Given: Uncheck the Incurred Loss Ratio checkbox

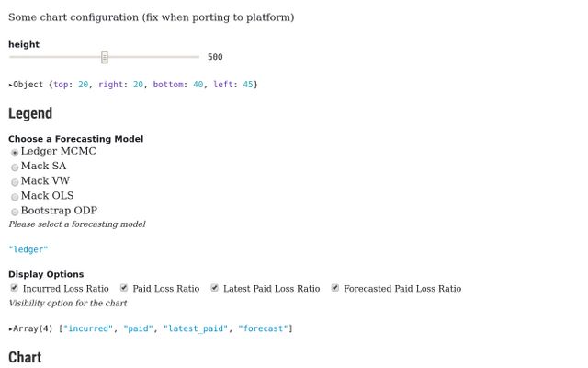Looking at the screenshot, I should pos(14,288).
